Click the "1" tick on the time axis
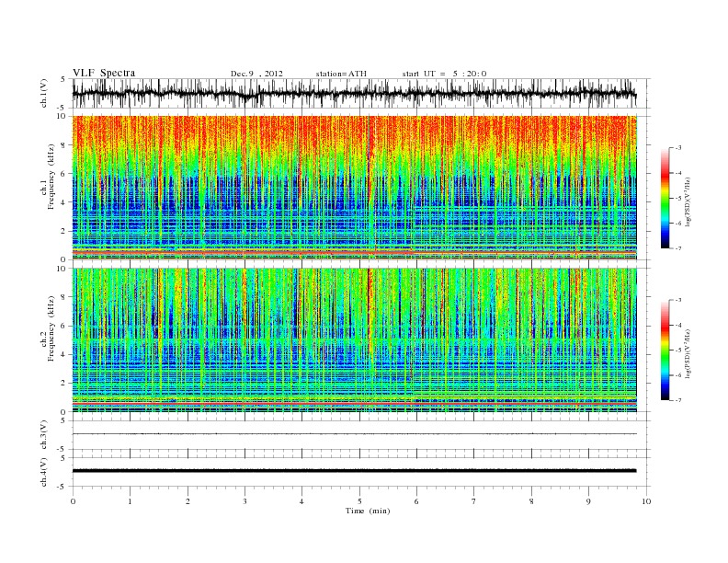The height and width of the screenshot is (563, 728). (x=130, y=501)
